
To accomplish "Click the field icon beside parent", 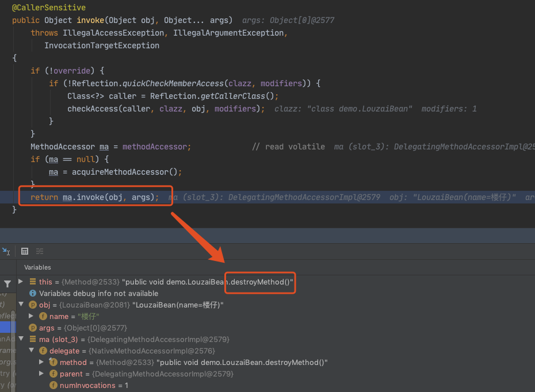I will click(54, 374).
